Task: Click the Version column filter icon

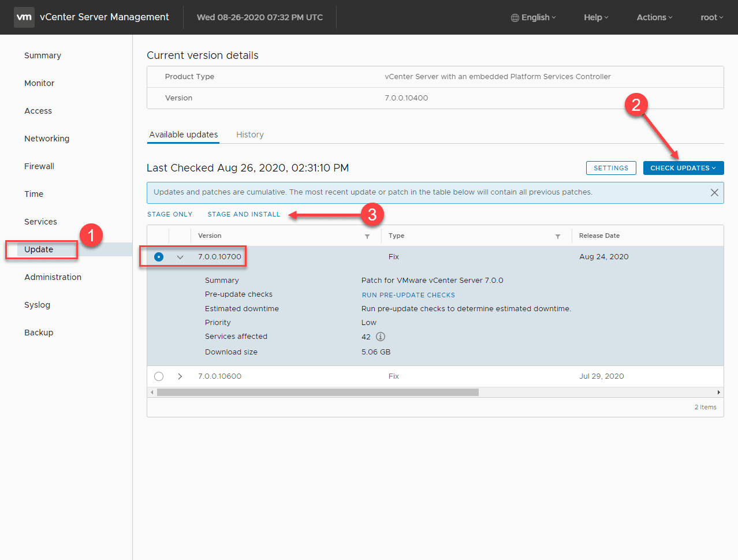Action: (367, 236)
